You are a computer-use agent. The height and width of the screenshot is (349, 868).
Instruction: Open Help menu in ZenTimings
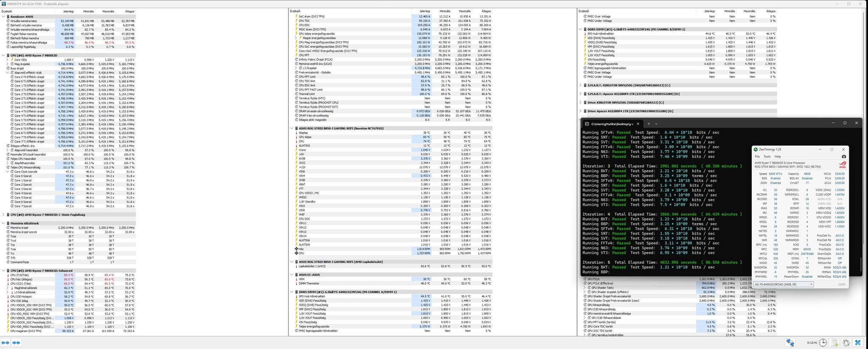(777, 156)
